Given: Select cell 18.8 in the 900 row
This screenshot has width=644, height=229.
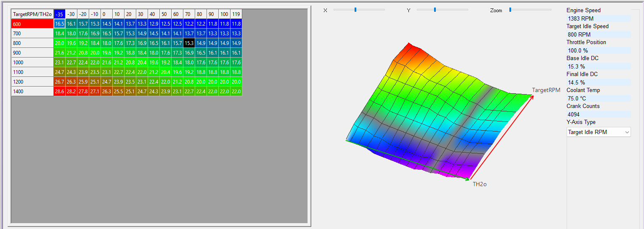Looking at the screenshot, I should click(130, 53).
